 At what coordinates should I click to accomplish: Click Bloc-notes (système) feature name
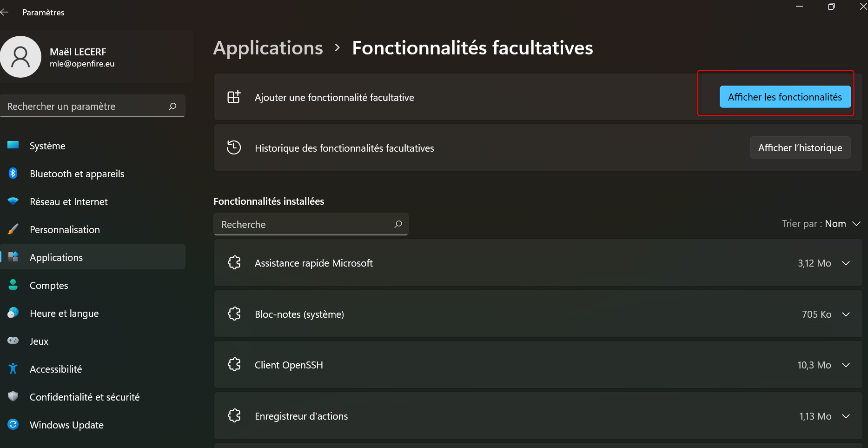tap(299, 314)
